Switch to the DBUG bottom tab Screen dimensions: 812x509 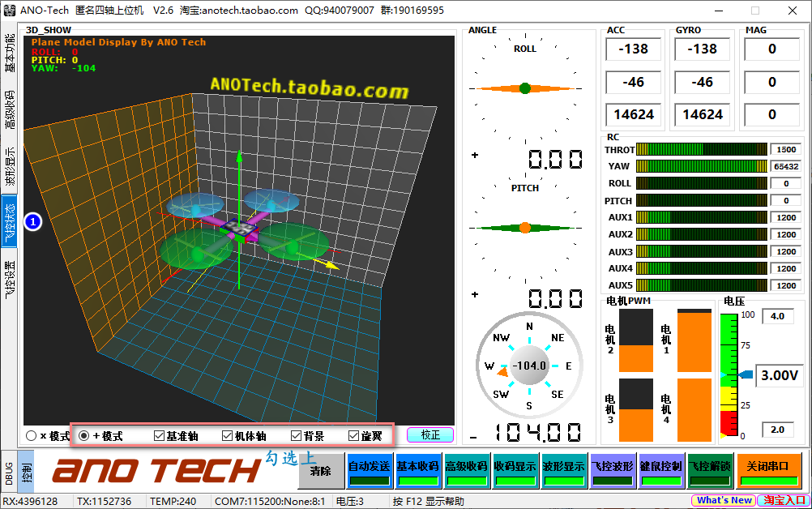click(x=9, y=473)
